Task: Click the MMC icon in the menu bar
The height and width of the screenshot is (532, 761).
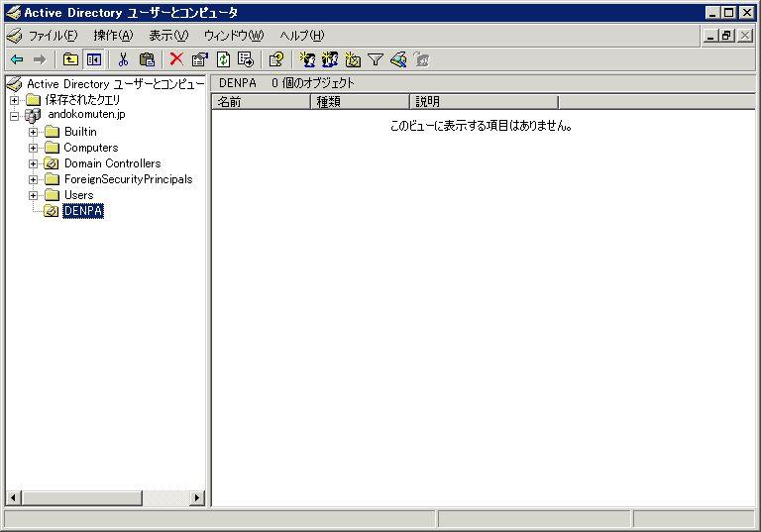Action: click(x=15, y=36)
